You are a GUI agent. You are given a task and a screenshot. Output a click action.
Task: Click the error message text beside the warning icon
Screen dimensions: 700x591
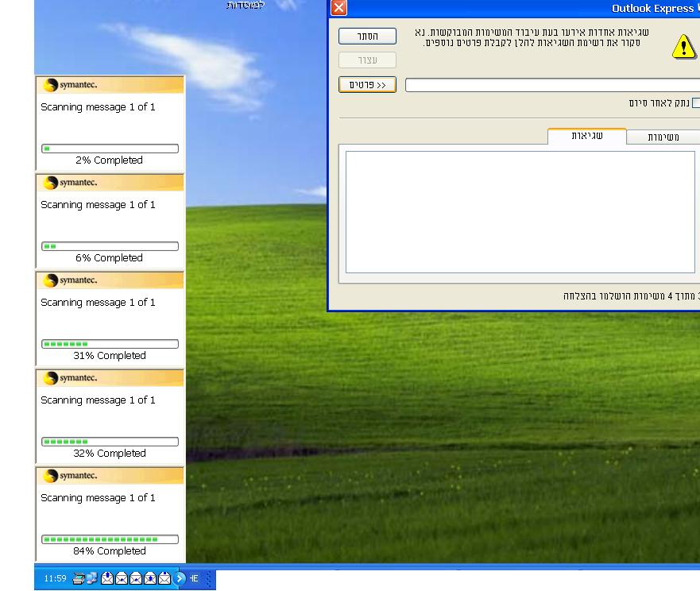tap(532, 37)
